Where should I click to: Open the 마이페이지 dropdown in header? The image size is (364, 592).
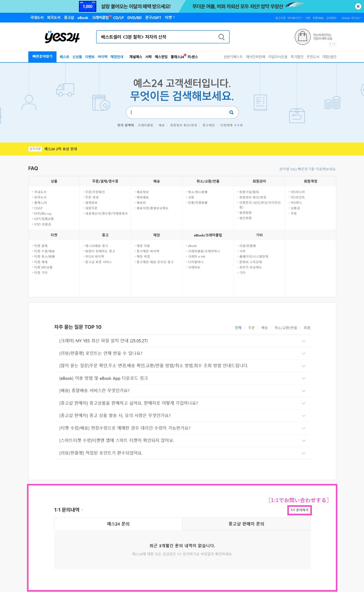click(x=295, y=18)
